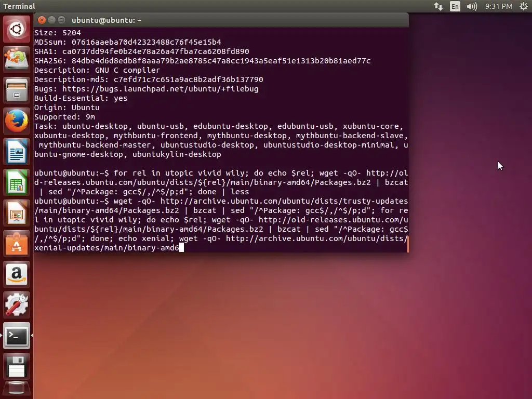Screen dimensions: 532x399
Task: Open the Ubuntu Dash search launcher
Action: click(x=16, y=29)
